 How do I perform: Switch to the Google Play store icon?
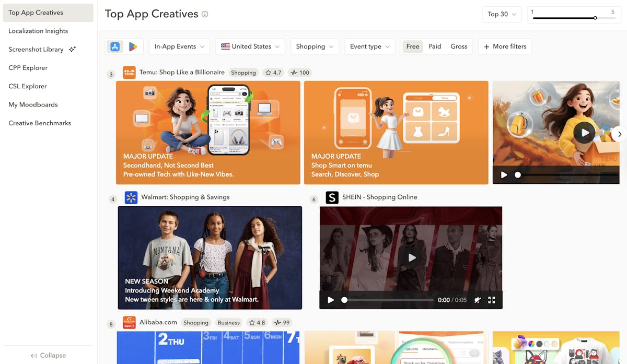point(133,46)
